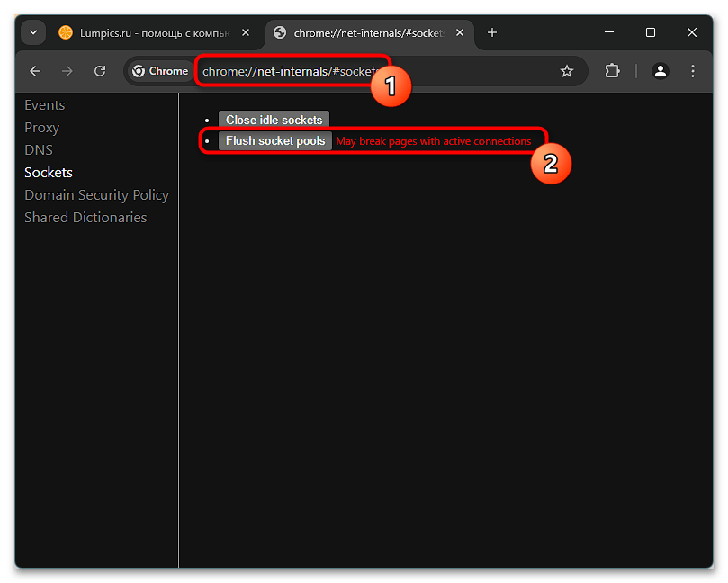
Task: Select the Sockets section
Action: 49,172
